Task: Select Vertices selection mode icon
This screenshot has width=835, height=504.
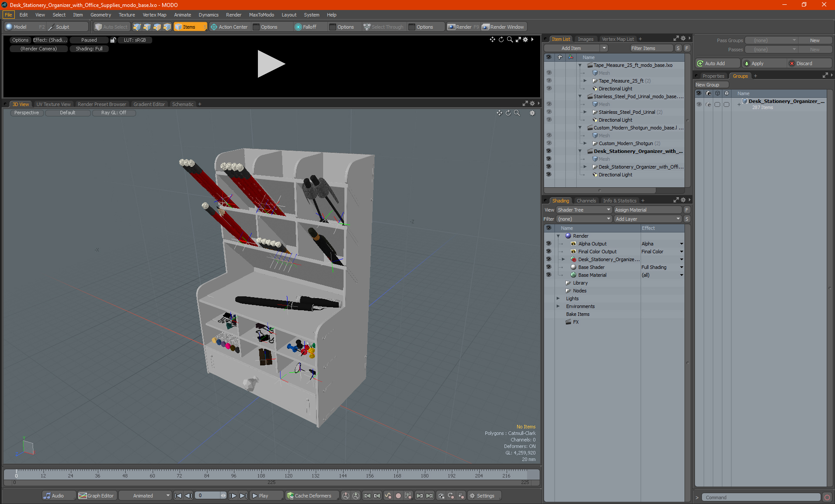Action: (137, 27)
